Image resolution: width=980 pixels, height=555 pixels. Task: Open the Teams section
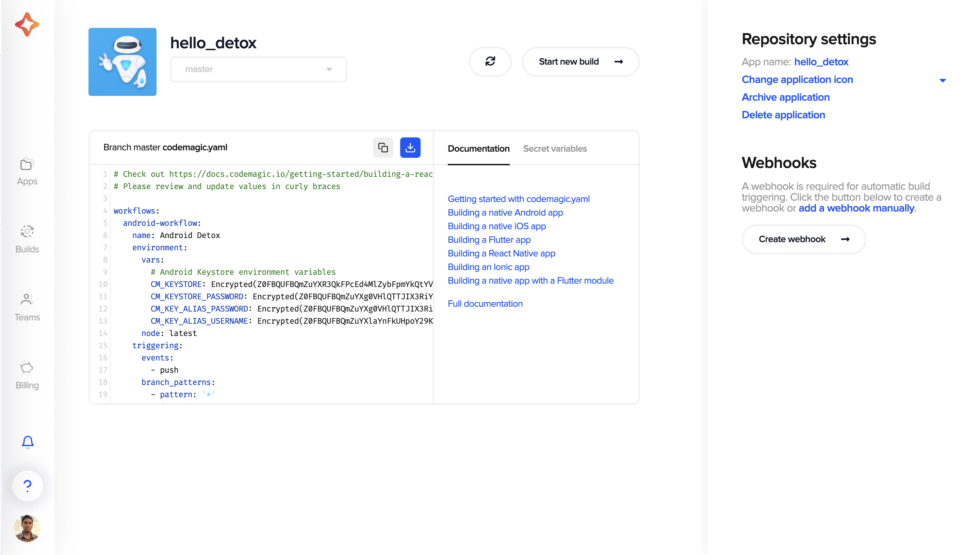pos(27,308)
